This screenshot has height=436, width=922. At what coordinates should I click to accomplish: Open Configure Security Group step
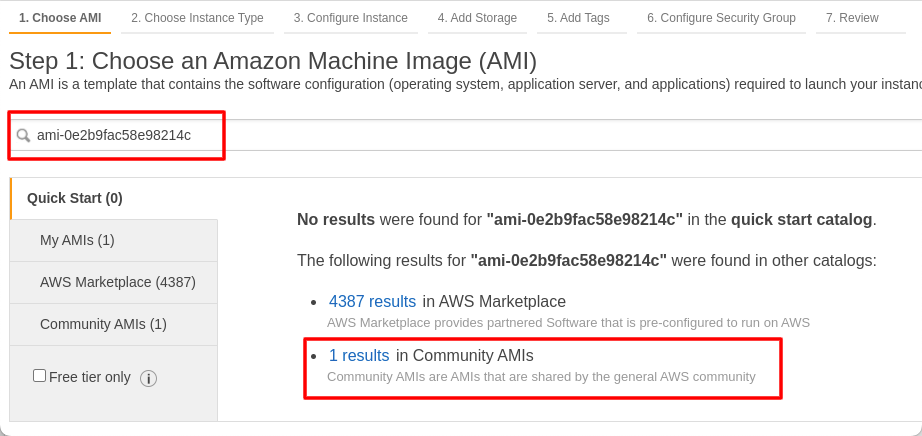click(x=721, y=18)
